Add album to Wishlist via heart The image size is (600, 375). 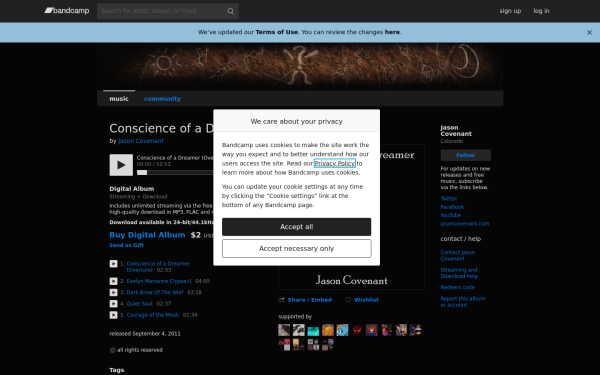click(362, 300)
